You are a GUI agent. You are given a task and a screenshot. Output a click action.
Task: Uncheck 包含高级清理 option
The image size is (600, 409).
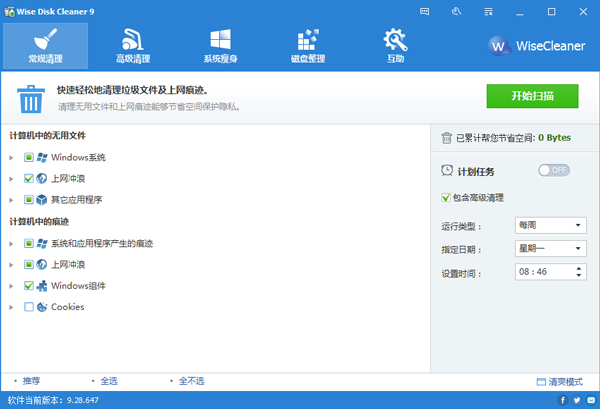[x=446, y=197]
